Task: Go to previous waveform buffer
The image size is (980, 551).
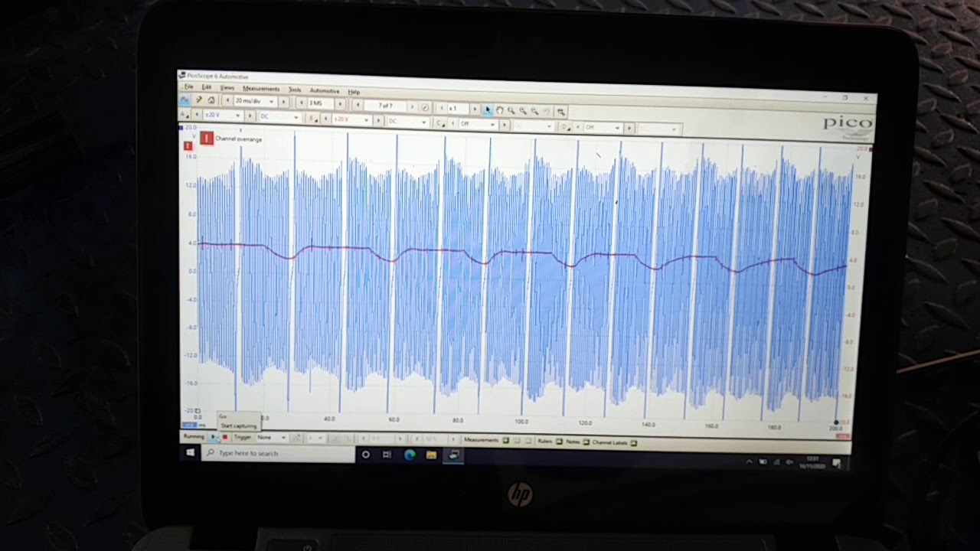Action: [x=358, y=104]
